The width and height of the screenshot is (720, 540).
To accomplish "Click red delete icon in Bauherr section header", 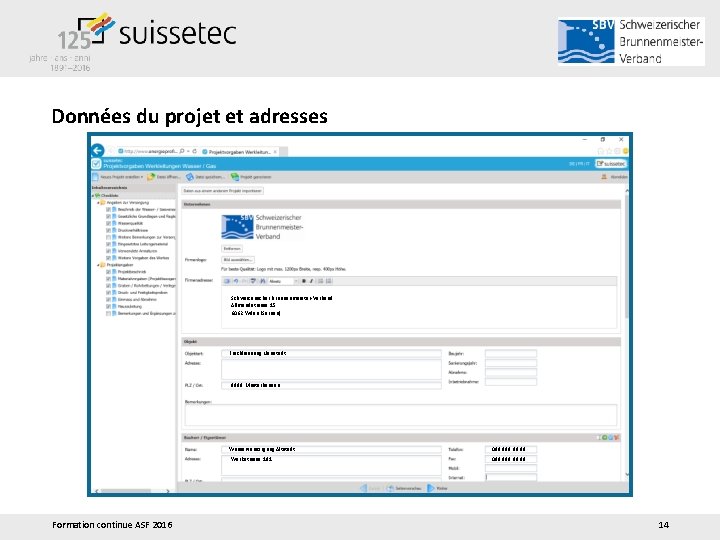I will tap(616, 438).
